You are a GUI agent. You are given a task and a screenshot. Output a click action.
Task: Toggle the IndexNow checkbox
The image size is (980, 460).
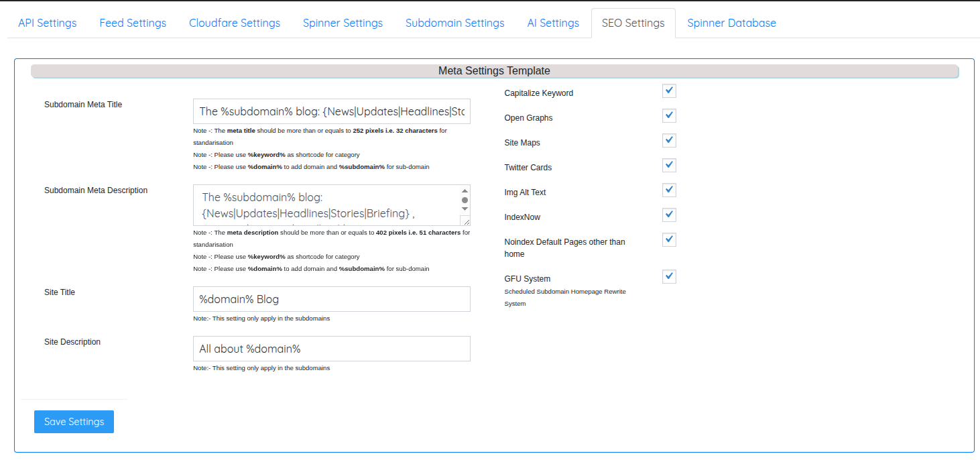[x=669, y=215]
